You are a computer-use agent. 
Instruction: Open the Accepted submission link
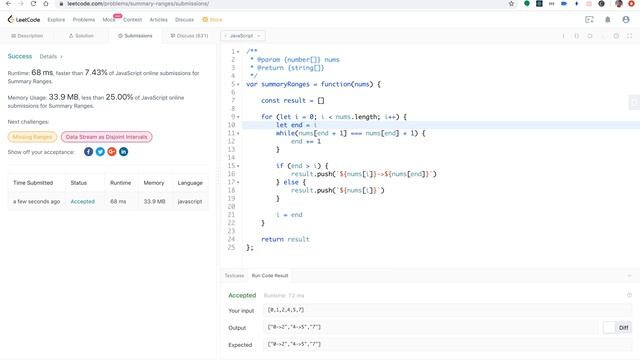click(82, 202)
